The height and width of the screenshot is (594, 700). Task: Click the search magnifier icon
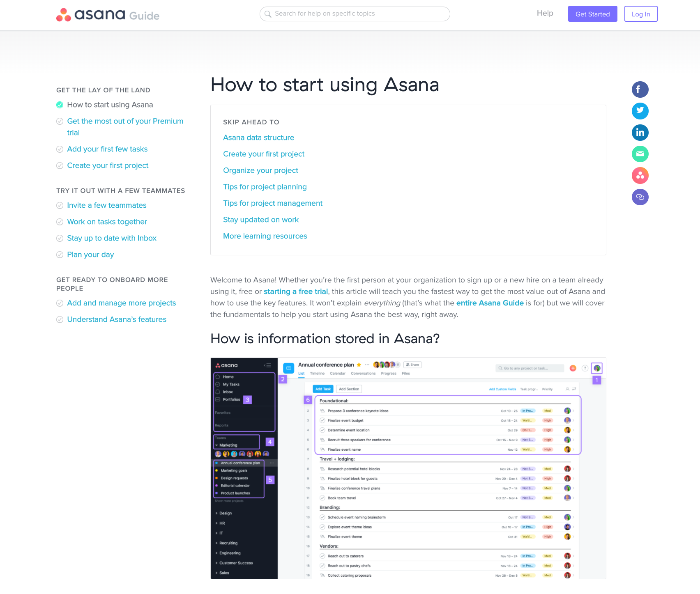point(268,14)
